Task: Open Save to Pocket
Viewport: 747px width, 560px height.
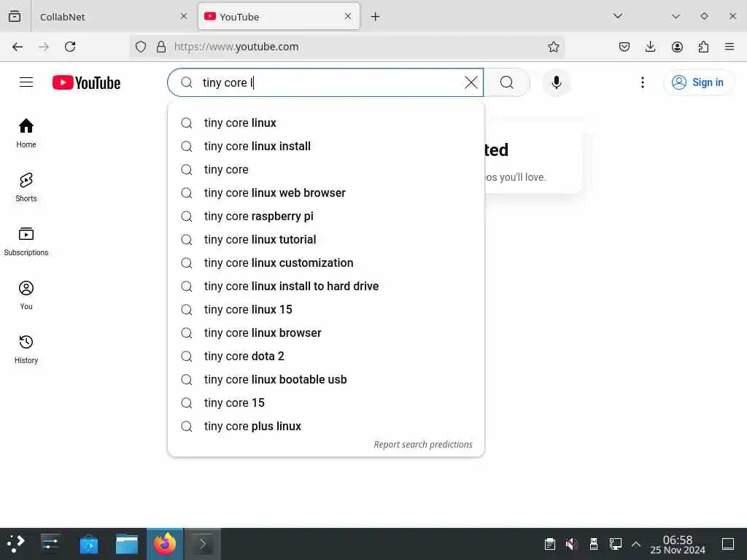Action: coord(624,47)
